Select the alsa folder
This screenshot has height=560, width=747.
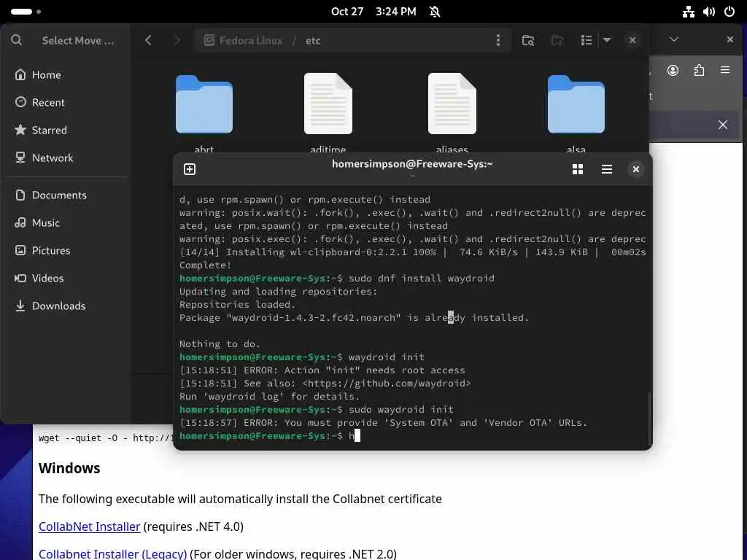point(576,105)
